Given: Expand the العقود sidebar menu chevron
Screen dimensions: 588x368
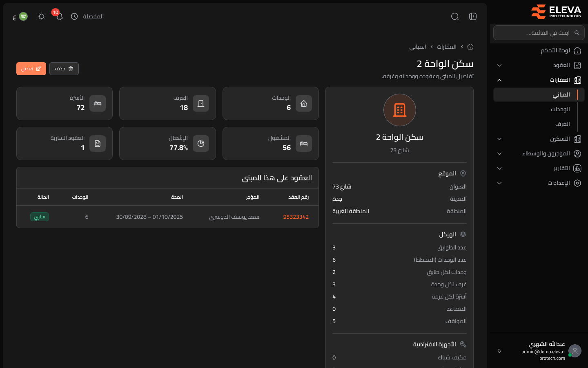Looking at the screenshot, I should pyautogui.click(x=499, y=65).
